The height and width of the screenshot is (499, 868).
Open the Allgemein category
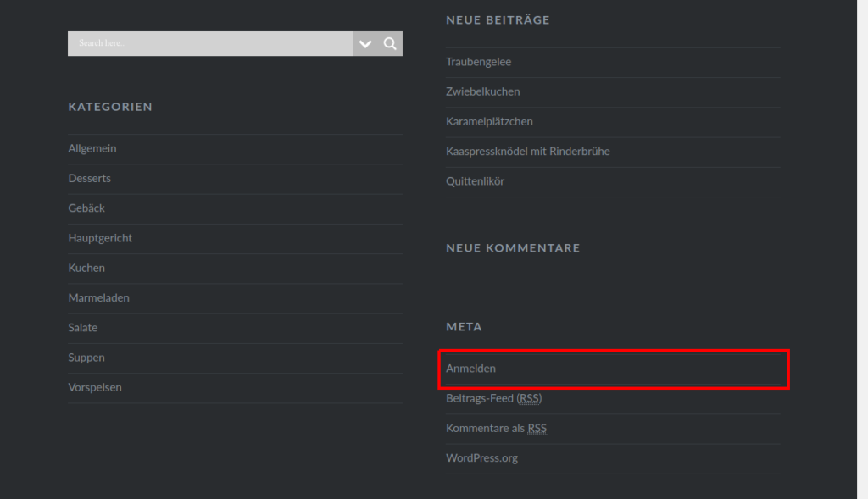[x=92, y=148]
